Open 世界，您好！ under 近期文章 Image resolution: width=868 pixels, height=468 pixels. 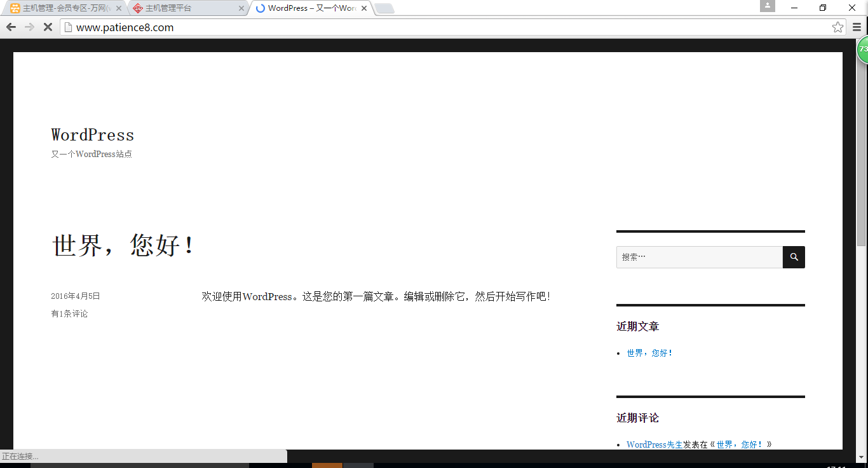click(x=649, y=353)
